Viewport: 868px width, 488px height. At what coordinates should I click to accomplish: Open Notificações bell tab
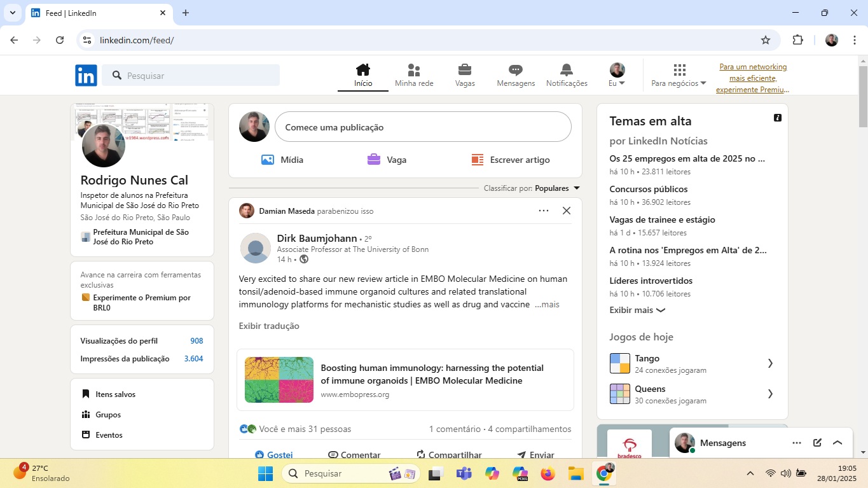coord(567,76)
